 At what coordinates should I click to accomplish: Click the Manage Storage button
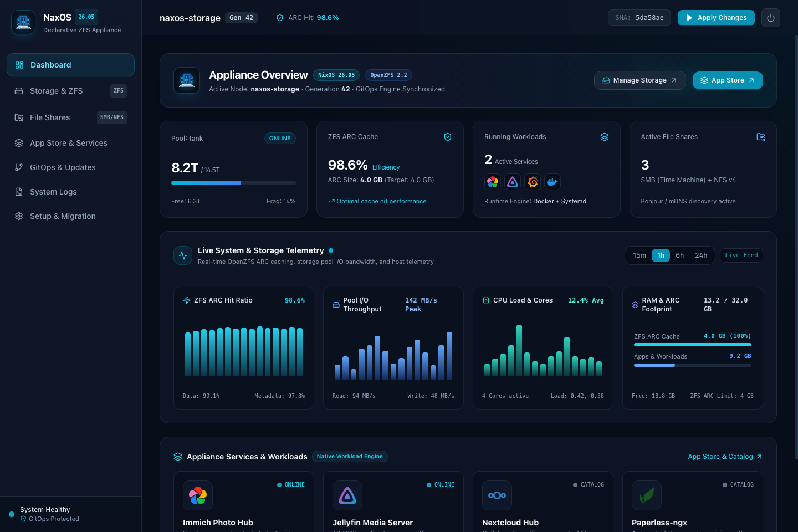640,80
